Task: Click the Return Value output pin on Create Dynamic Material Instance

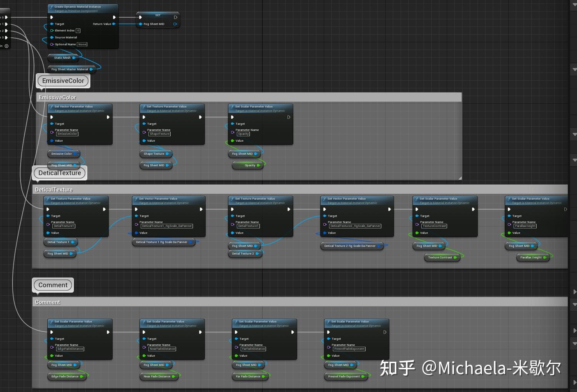Action: [114, 24]
